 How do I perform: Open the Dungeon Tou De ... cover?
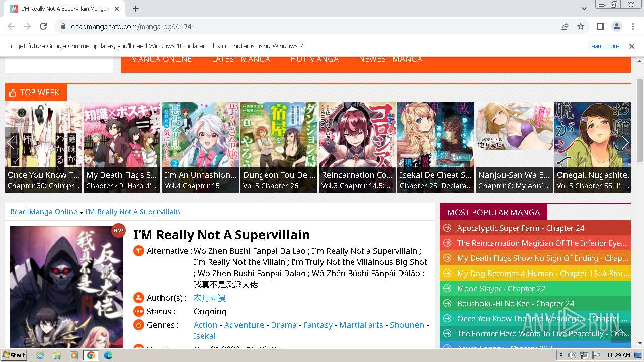click(x=279, y=147)
